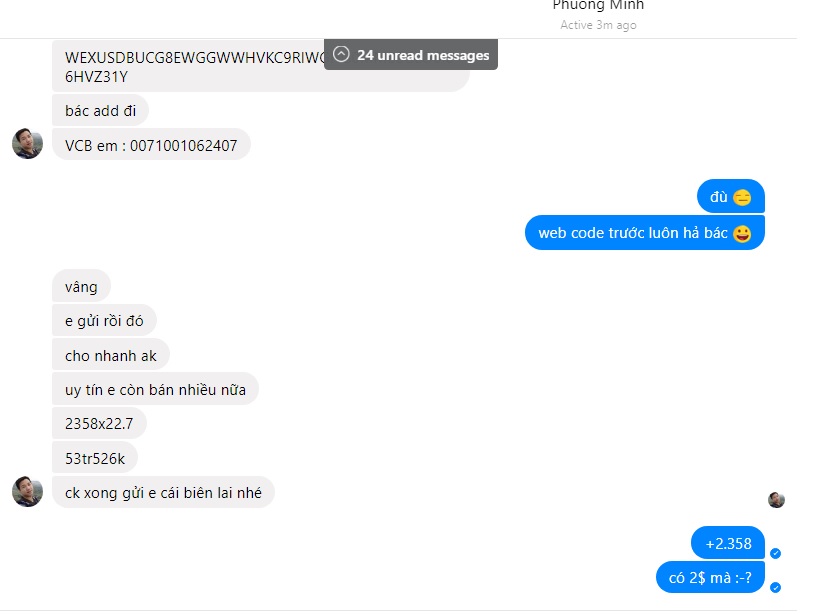Click the up-arrow icon in unread banner
The width and height of the screenshot is (826, 614).
click(x=341, y=54)
